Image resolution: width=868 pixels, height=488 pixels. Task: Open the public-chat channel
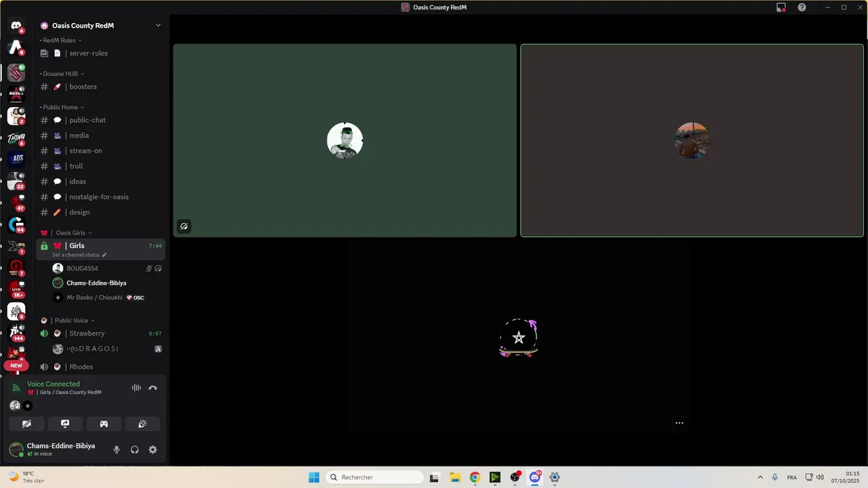coord(101,120)
